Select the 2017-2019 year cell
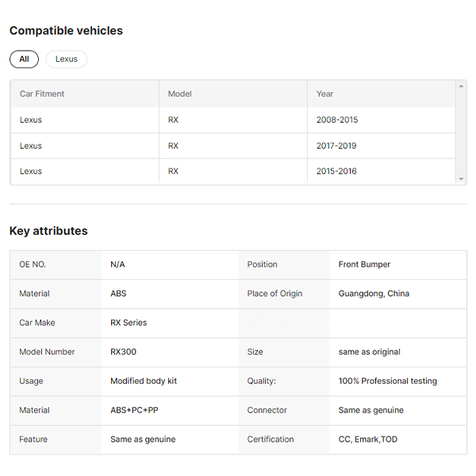The width and height of the screenshot is (476, 476). coord(337,146)
